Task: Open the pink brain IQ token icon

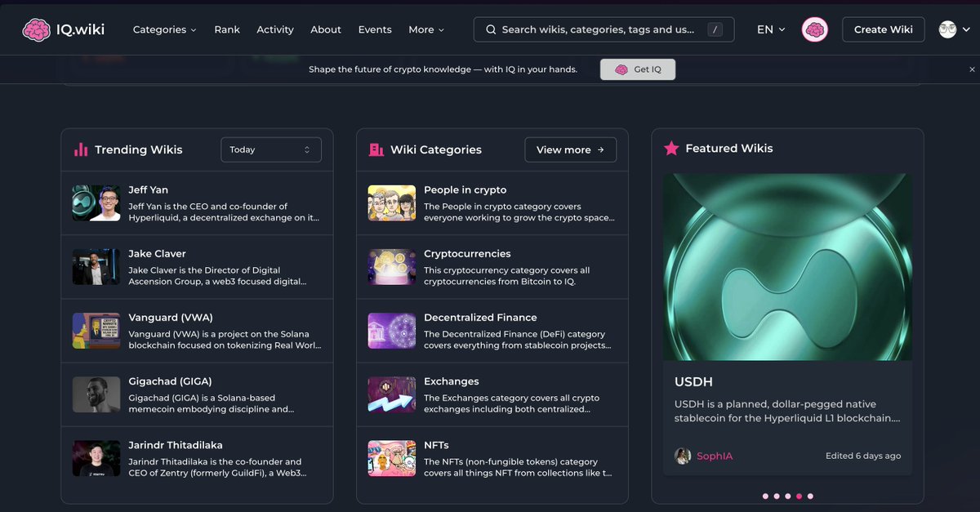Action: [814, 29]
